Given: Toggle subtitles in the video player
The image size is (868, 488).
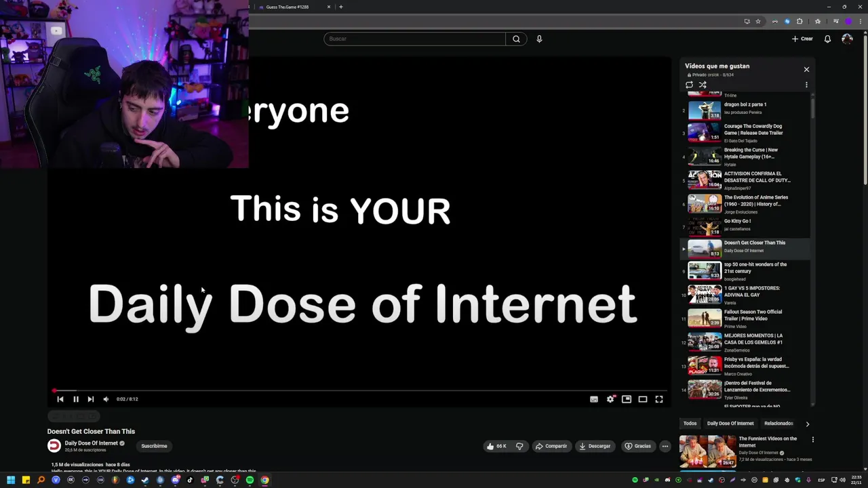Looking at the screenshot, I should pos(594,399).
